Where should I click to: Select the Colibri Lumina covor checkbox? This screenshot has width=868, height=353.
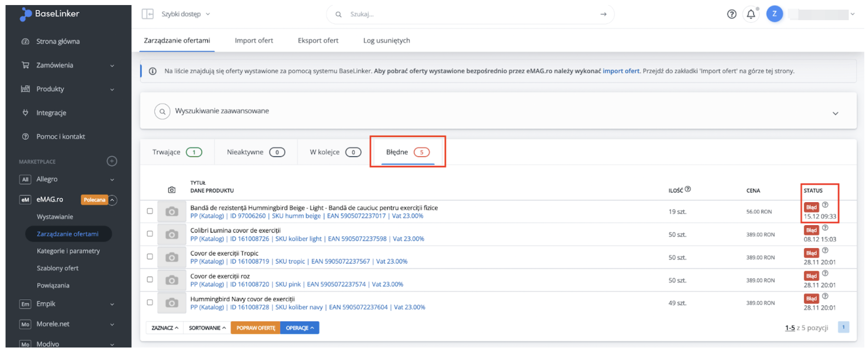(x=150, y=234)
